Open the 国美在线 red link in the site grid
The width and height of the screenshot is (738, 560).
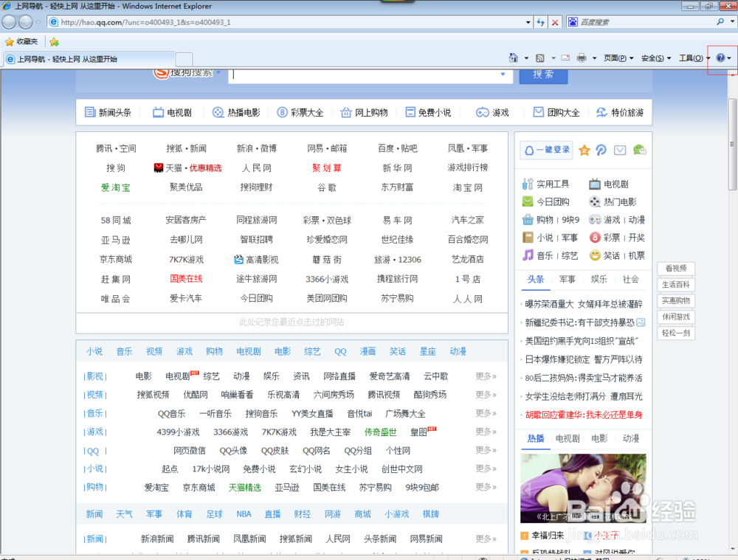point(186,279)
